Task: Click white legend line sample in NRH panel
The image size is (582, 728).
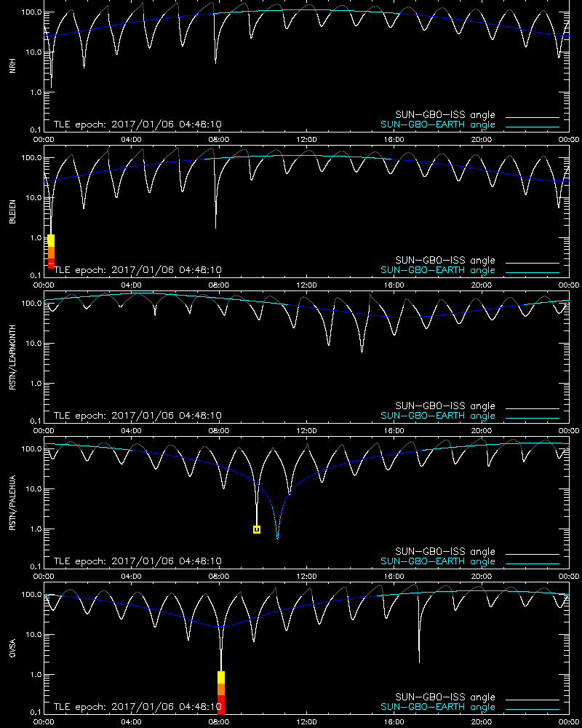Action: click(533, 117)
